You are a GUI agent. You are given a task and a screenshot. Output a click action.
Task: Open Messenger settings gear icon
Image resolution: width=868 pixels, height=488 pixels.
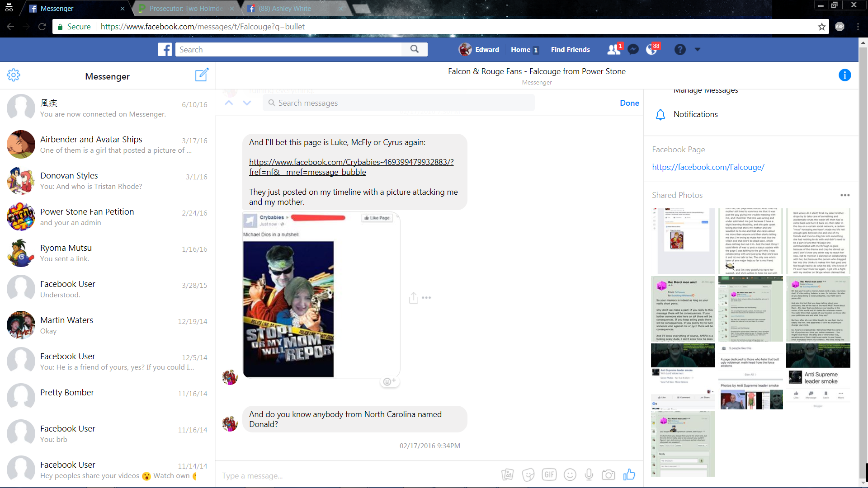(14, 75)
